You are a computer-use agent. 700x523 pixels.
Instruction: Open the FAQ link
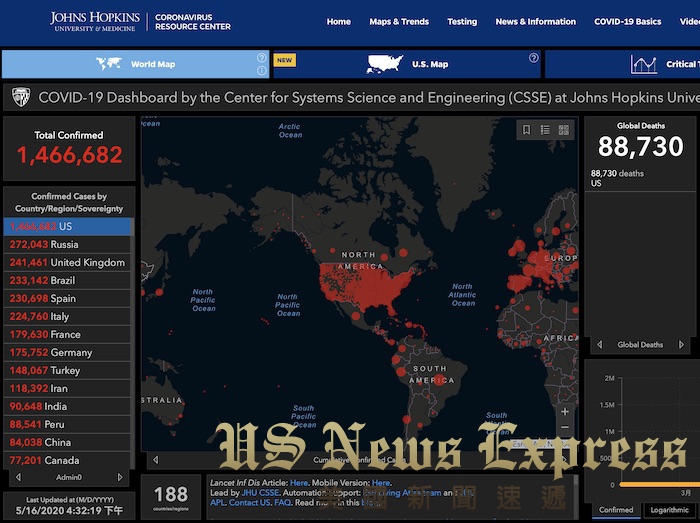pyautogui.click(x=283, y=502)
